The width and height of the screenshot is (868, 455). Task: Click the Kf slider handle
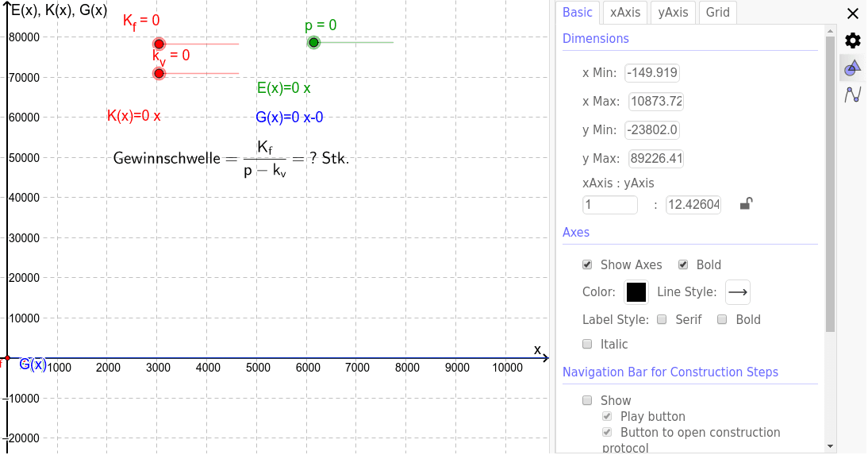[x=159, y=44]
